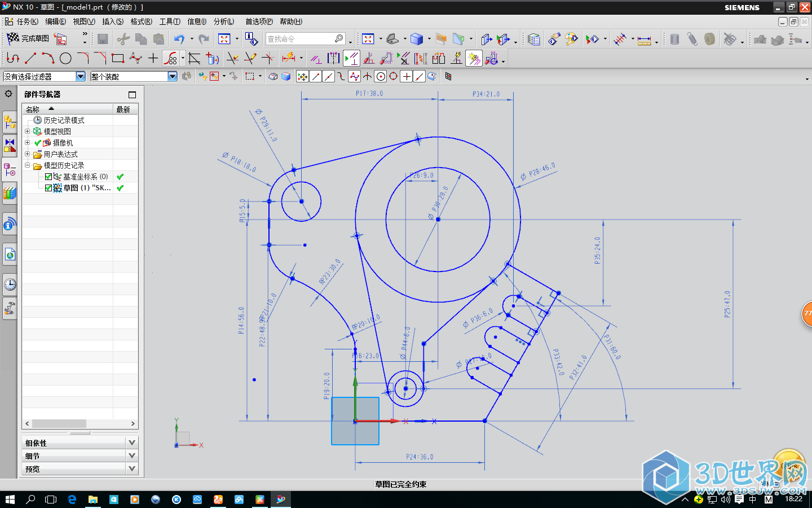
Task: Select the Circle sketch tool
Action: pyautogui.click(x=65, y=58)
